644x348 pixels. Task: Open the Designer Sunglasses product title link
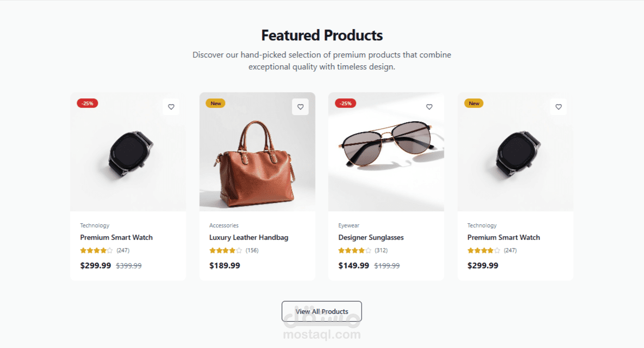371,238
